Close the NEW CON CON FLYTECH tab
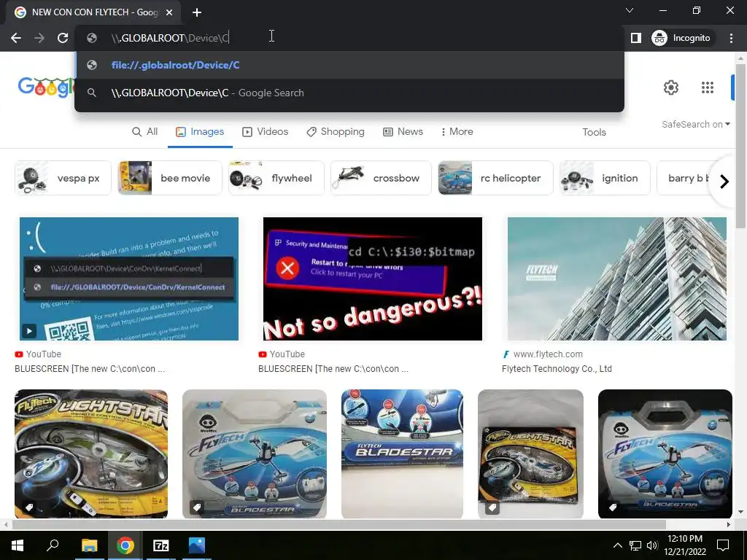 tap(169, 13)
